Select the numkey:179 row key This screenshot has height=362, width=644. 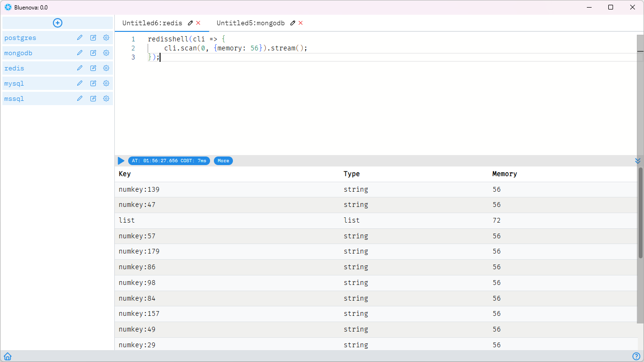(x=139, y=251)
